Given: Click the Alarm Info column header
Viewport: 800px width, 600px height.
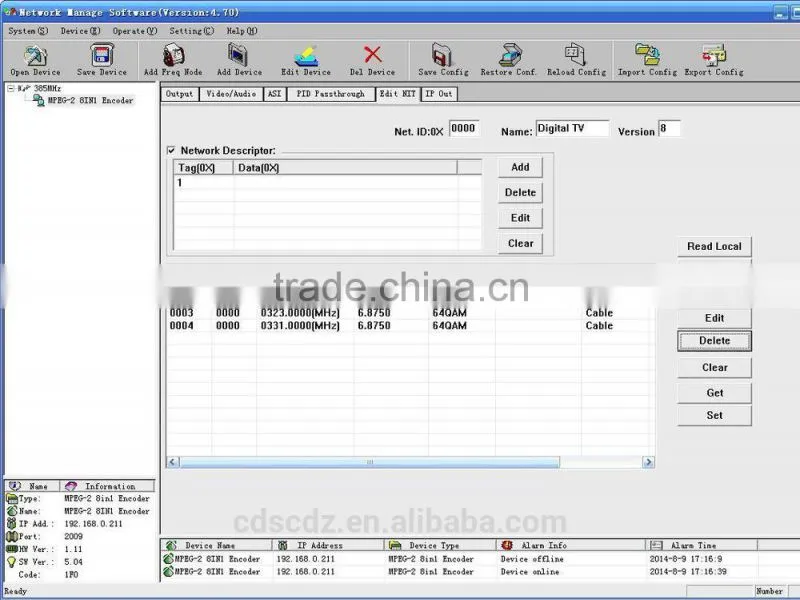Looking at the screenshot, I should (570, 545).
